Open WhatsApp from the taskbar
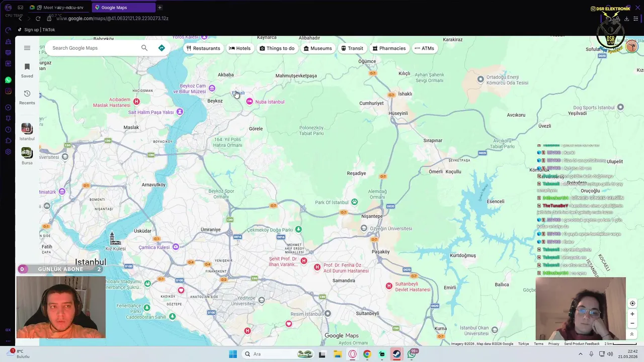Viewport: 644px width, 362px height. 412,354
